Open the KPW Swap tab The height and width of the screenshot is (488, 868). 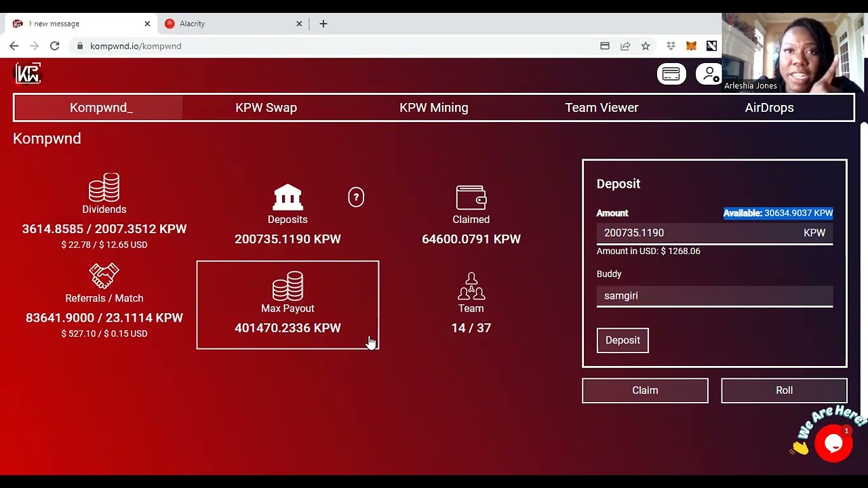(266, 108)
